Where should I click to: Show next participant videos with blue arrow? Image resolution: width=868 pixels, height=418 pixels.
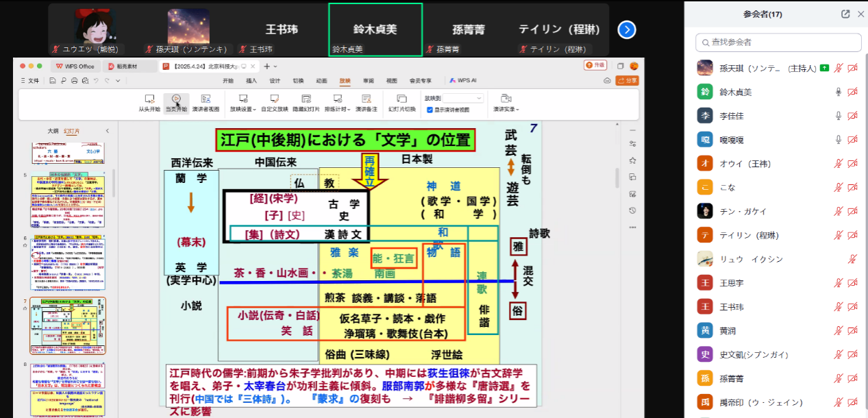click(x=627, y=29)
